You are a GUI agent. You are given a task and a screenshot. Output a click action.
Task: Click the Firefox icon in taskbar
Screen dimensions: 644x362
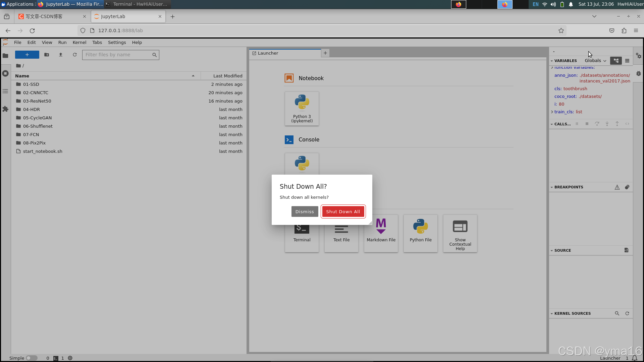click(x=505, y=4)
